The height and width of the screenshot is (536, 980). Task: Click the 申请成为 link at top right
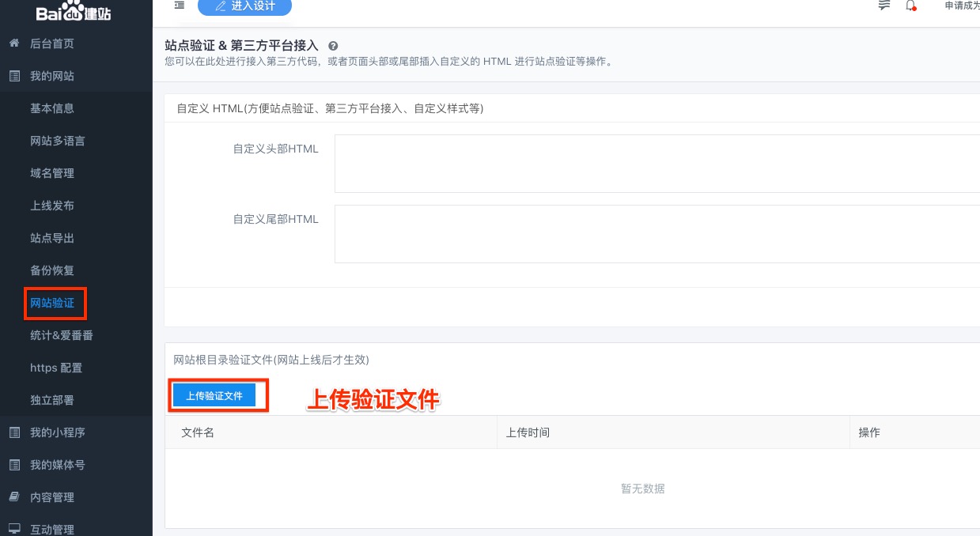[x=961, y=6]
